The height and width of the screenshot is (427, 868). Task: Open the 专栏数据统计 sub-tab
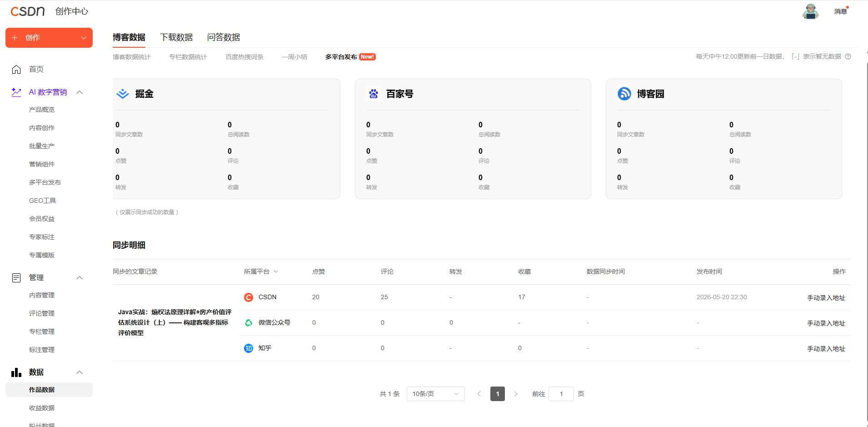188,57
